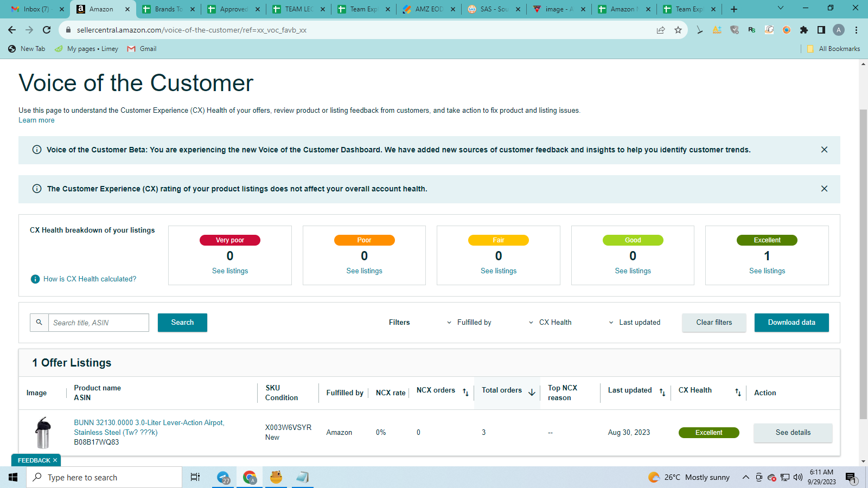Show hidden system tray icons
868x488 pixels.
(x=746, y=477)
